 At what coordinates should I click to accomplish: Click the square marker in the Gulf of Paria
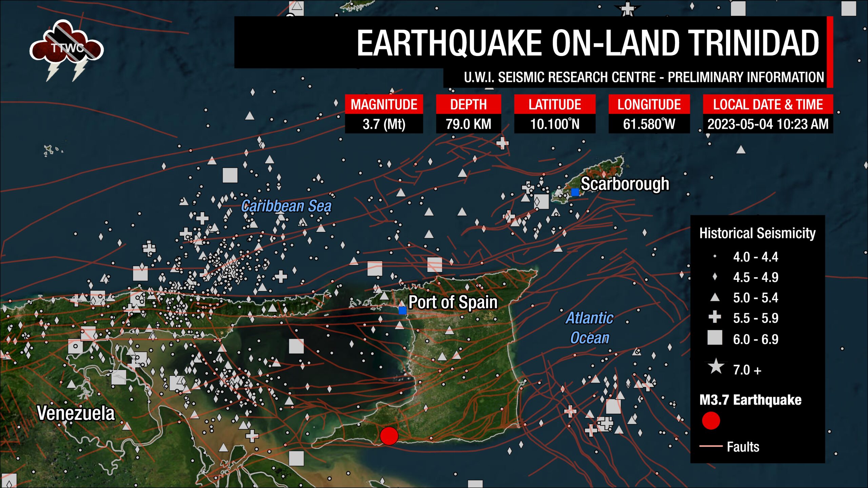(x=296, y=346)
